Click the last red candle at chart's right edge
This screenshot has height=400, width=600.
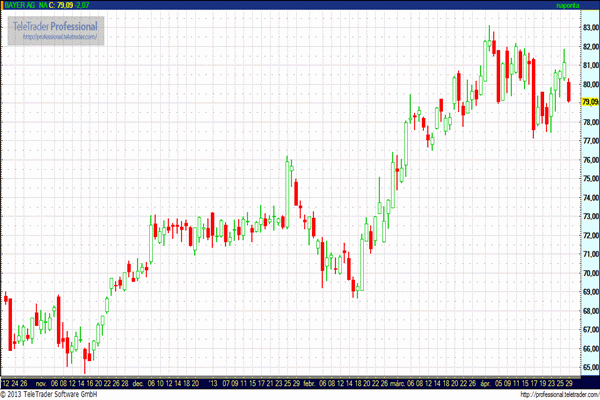569,90
